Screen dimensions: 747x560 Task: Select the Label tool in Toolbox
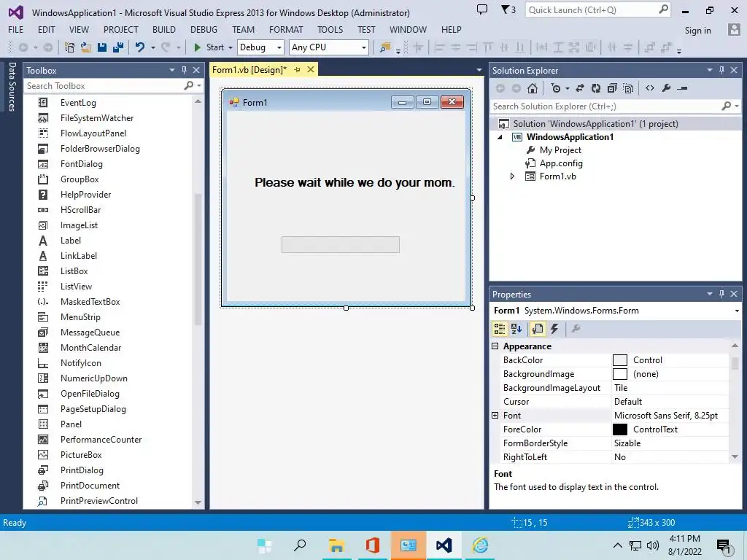point(71,241)
